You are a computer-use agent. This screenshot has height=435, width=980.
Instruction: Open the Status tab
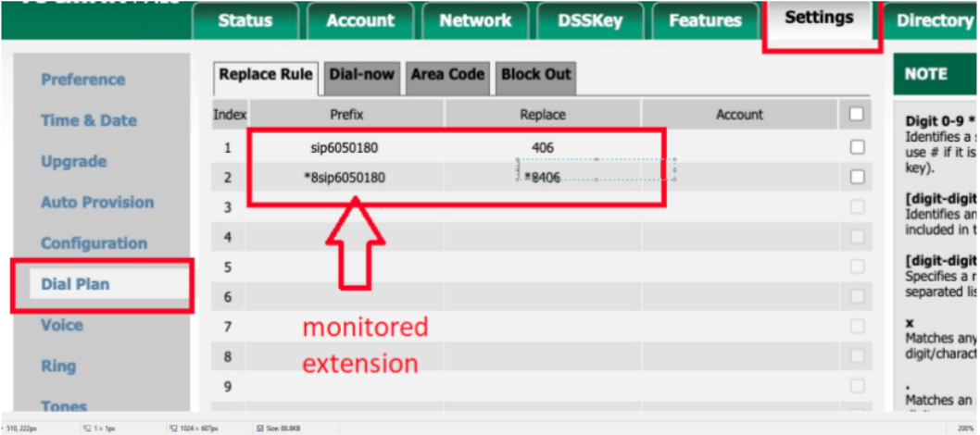[x=245, y=20]
